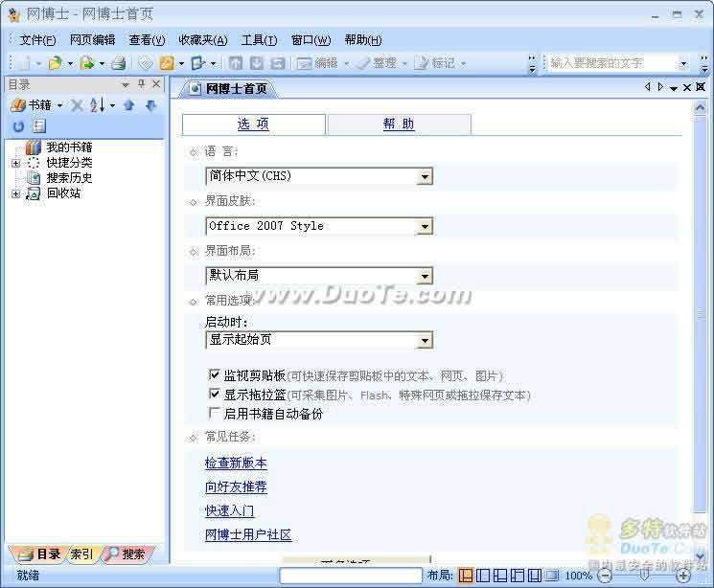This screenshot has height=588, width=714.
Task: Click the search text field 输入要搜索的文字
Action: [613, 63]
